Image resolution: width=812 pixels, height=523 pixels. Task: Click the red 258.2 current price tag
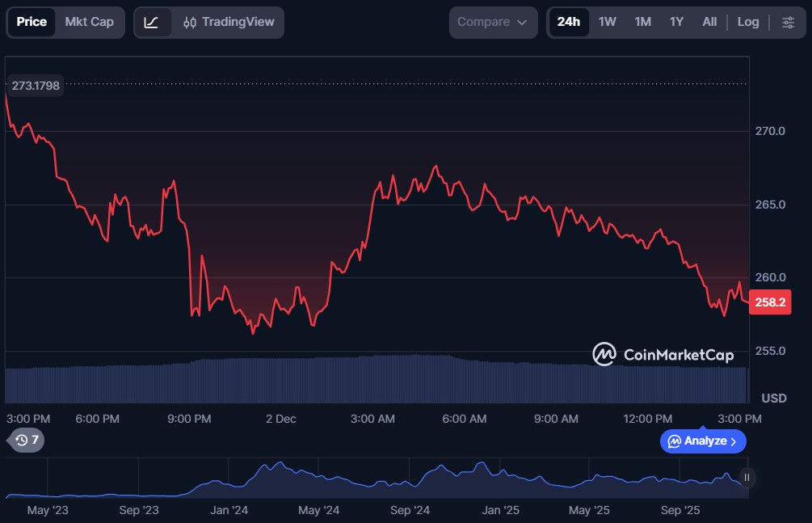pyautogui.click(x=769, y=303)
